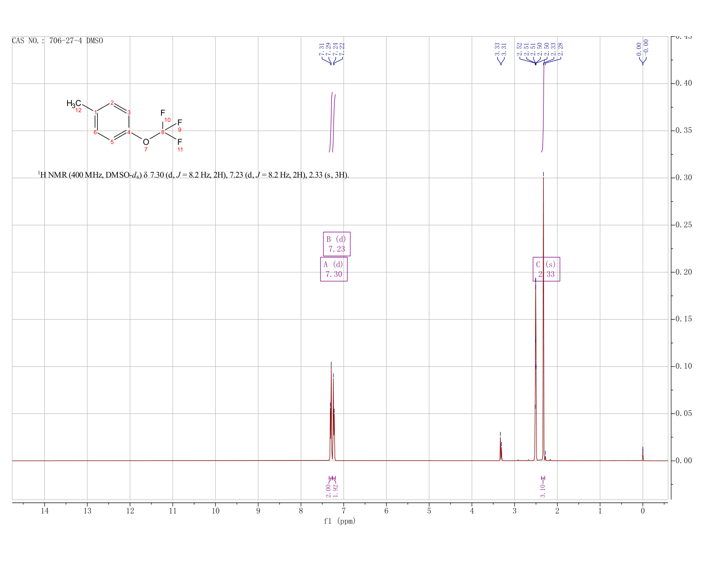Click the fluorine atom labeled 10
The image size is (728, 563).
(x=163, y=113)
